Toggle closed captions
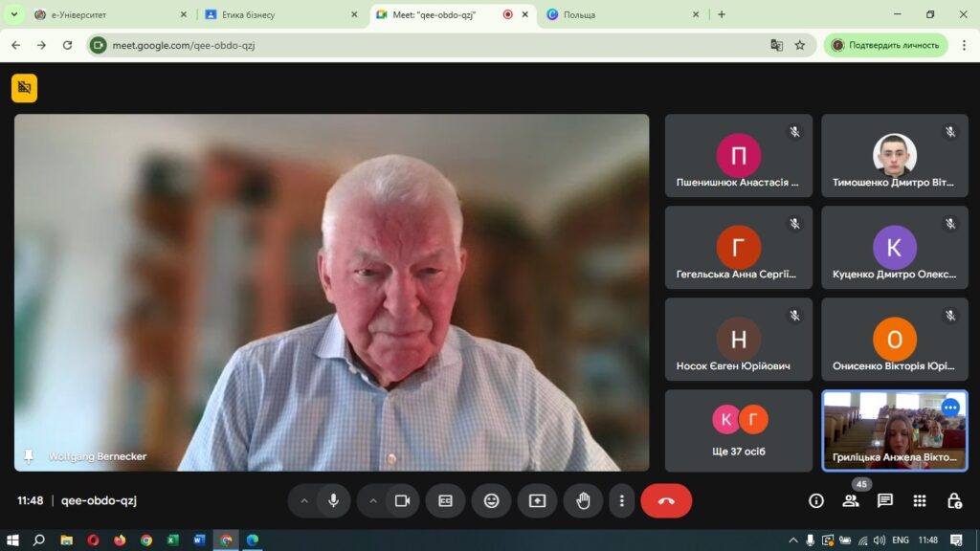This screenshot has height=551, width=980. (x=445, y=500)
